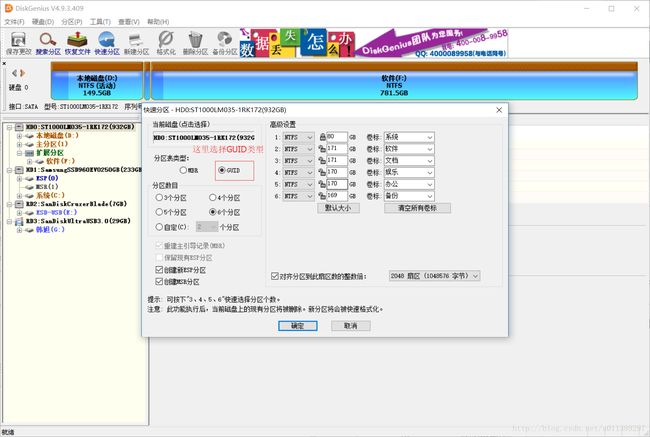Open the 文件(F) menu

14,22
